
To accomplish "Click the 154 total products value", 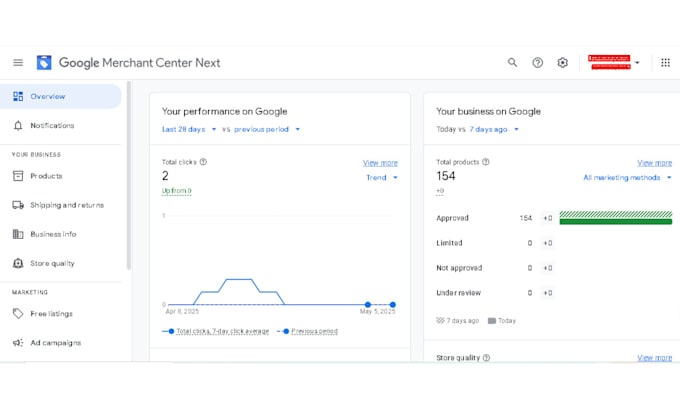I will click(x=446, y=176).
